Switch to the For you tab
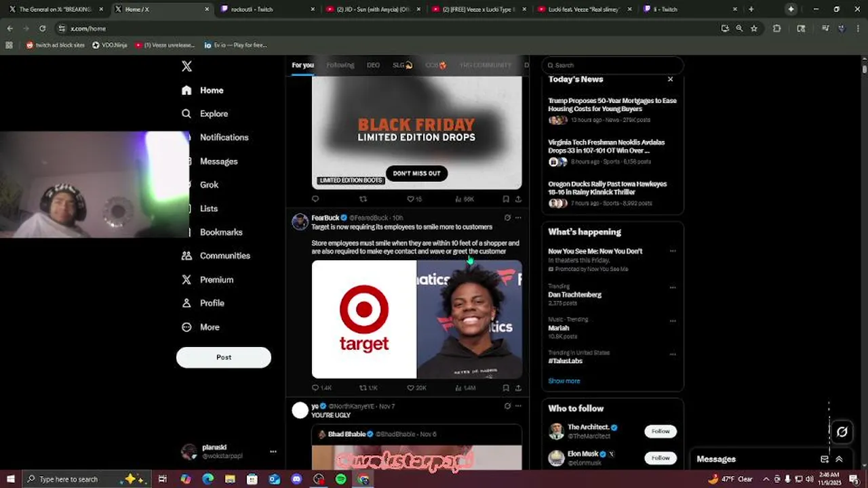Image resolution: width=868 pixels, height=488 pixels. point(302,65)
